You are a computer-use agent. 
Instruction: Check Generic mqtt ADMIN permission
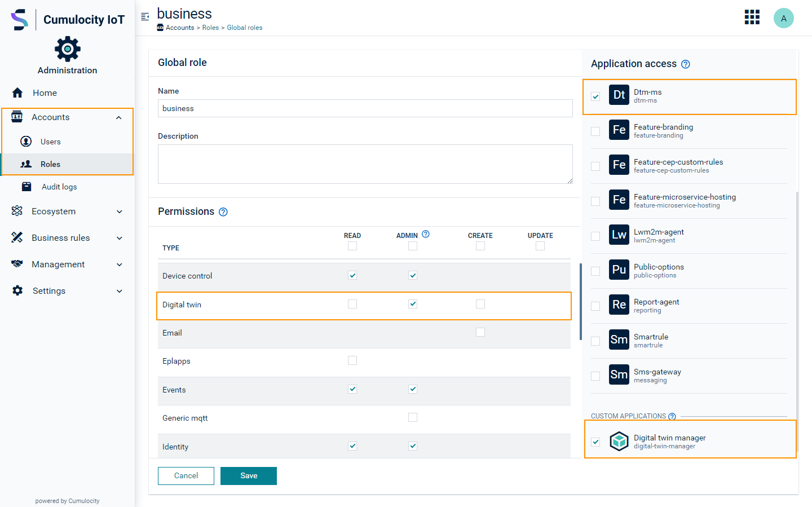point(413,417)
